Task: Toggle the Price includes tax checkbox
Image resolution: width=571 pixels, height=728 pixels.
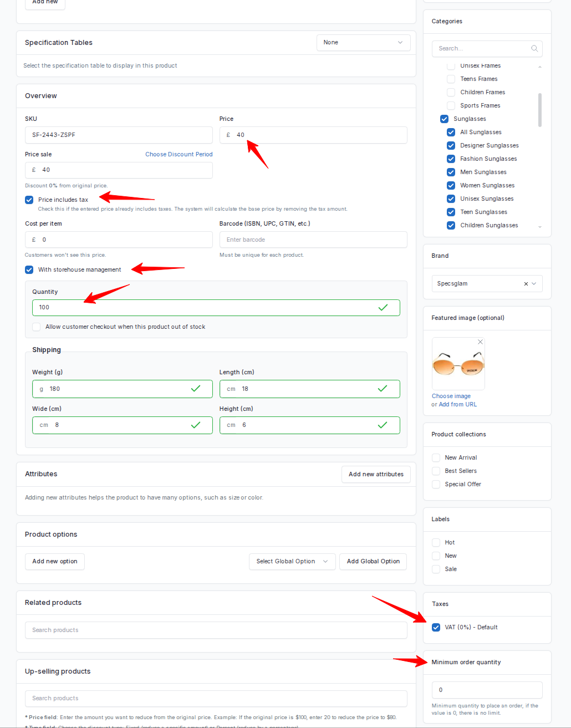Action: pos(29,200)
